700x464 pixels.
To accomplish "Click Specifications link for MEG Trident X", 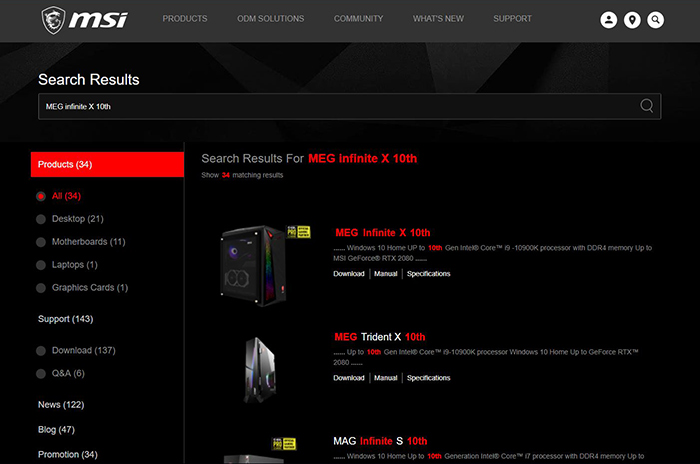I will (x=428, y=378).
